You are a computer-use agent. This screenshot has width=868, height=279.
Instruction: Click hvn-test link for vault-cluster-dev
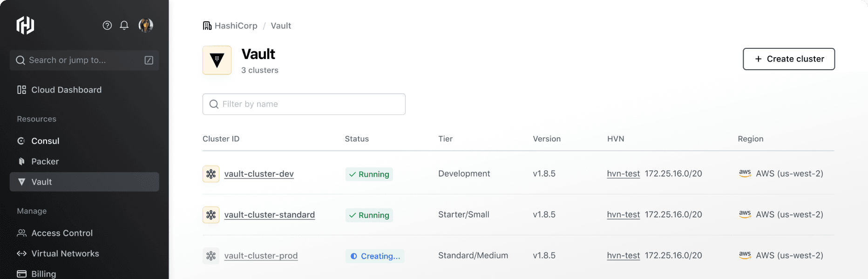(x=623, y=174)
